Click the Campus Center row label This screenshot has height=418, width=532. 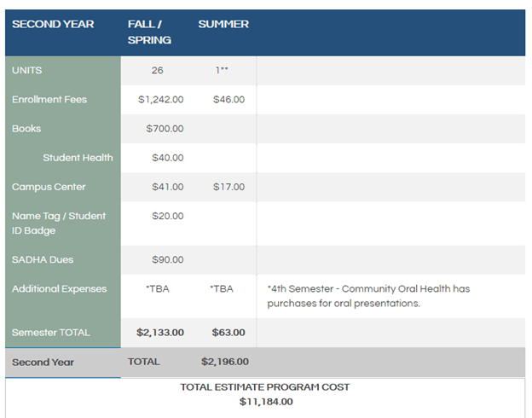[49, 187]
